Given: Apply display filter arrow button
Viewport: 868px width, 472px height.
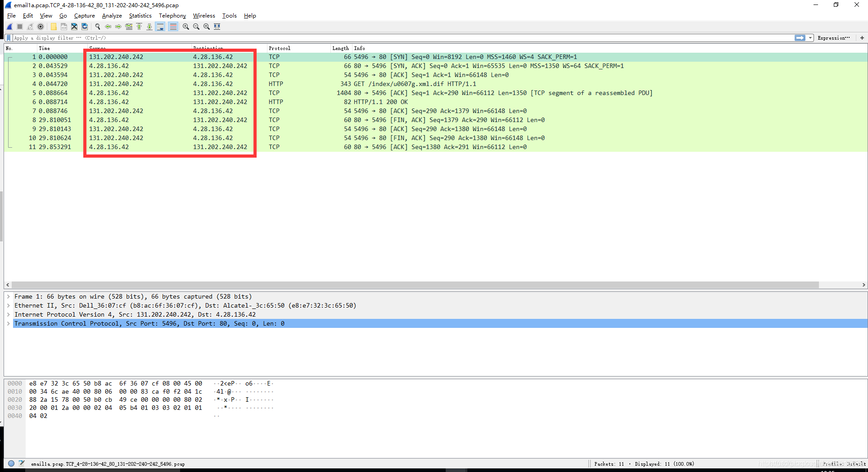Looking at the screenshot, I should pos(800,38).
